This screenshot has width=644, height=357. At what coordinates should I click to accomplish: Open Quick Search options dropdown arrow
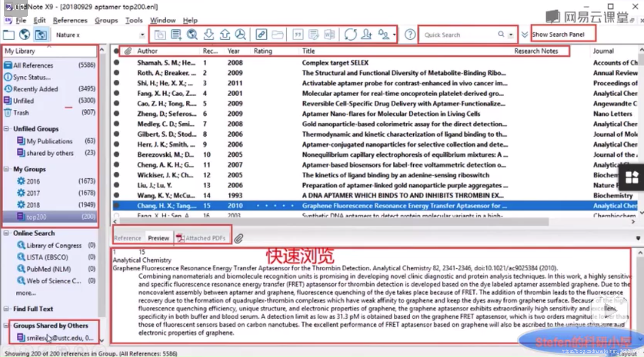pos(511,35)
